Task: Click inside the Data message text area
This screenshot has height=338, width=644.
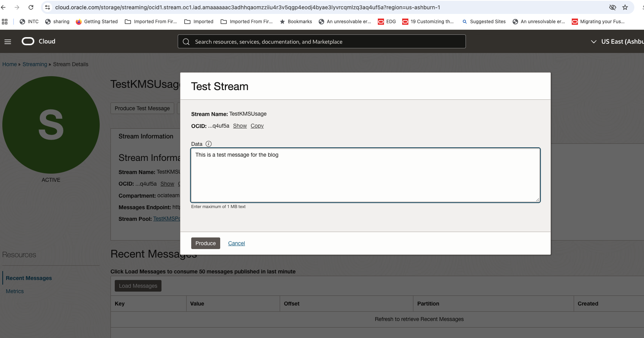Action: tap(365, 175)
